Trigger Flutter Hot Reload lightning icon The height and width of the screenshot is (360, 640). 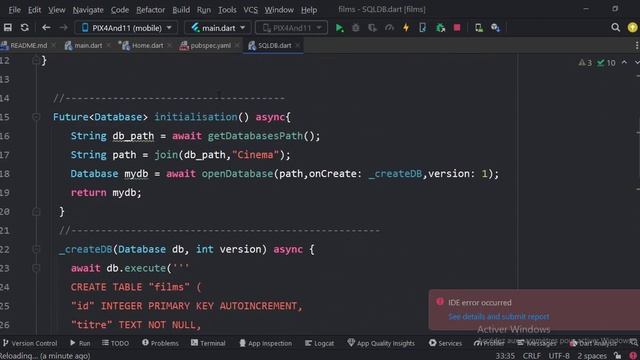tap(406, 28)
